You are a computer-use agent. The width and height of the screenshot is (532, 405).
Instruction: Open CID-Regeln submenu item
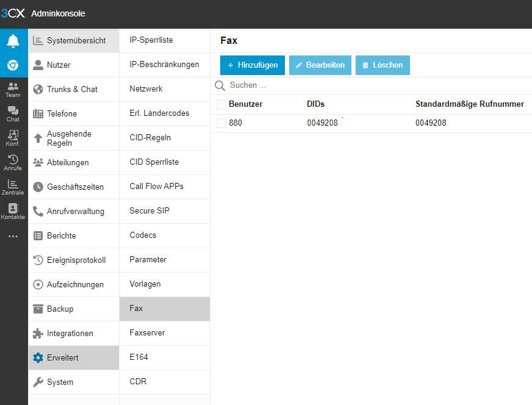pos(165,138)
